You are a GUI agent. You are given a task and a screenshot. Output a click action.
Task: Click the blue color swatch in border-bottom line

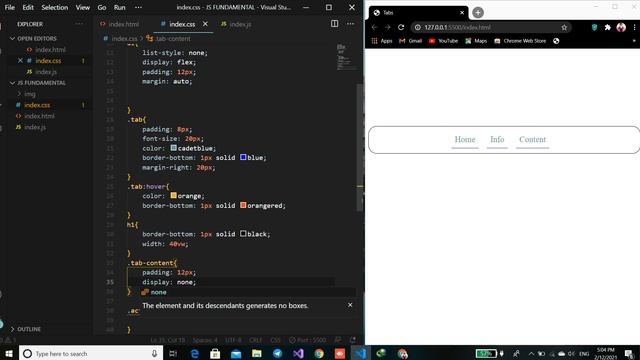[243, 157]
